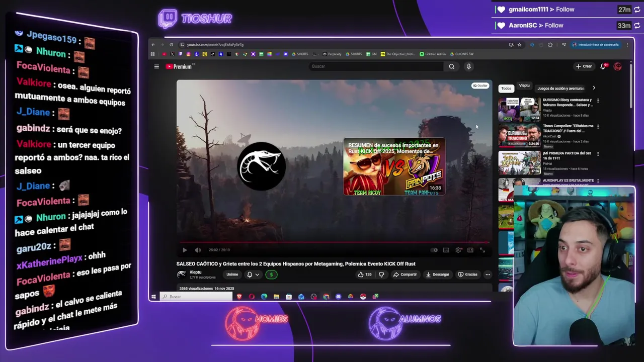Click the Vieptu snake channel end-screen logo
Viewport: 644px width, 362px height.
pyautogui.click(x=261, y=166)
